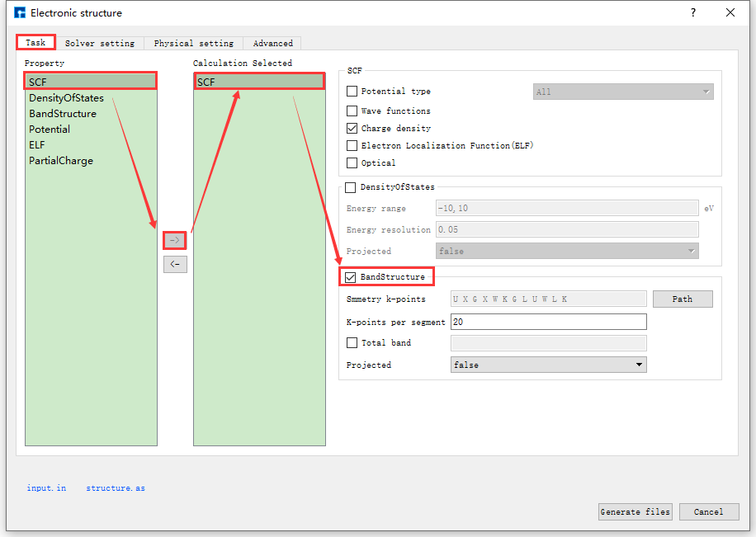The width and height of the screenshot is (756, 537).
Task: Open the Physical setting tab
Action: click(193, 43)
